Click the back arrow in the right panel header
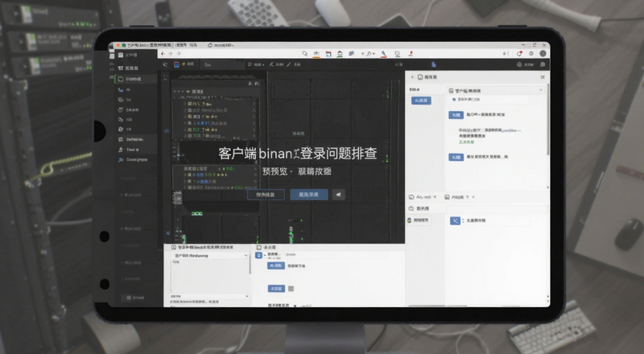The height and width of the screenshot is (354, 644). point(413,77)
